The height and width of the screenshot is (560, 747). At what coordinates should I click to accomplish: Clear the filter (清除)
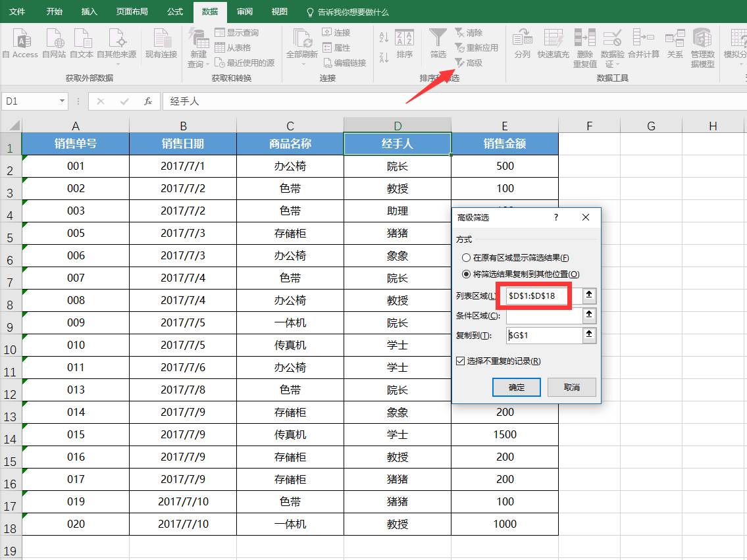[469, 32]
